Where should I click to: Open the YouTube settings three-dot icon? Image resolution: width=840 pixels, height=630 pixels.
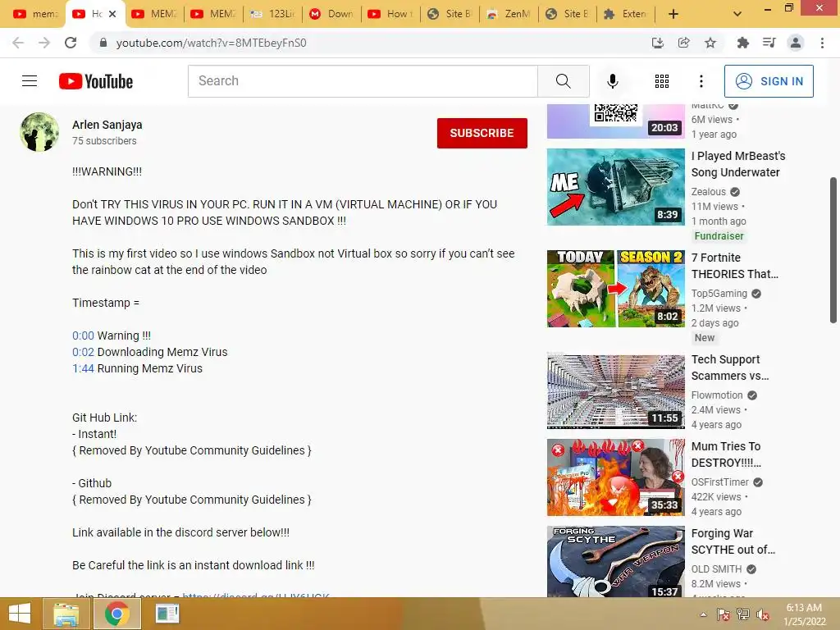point(701,81)
